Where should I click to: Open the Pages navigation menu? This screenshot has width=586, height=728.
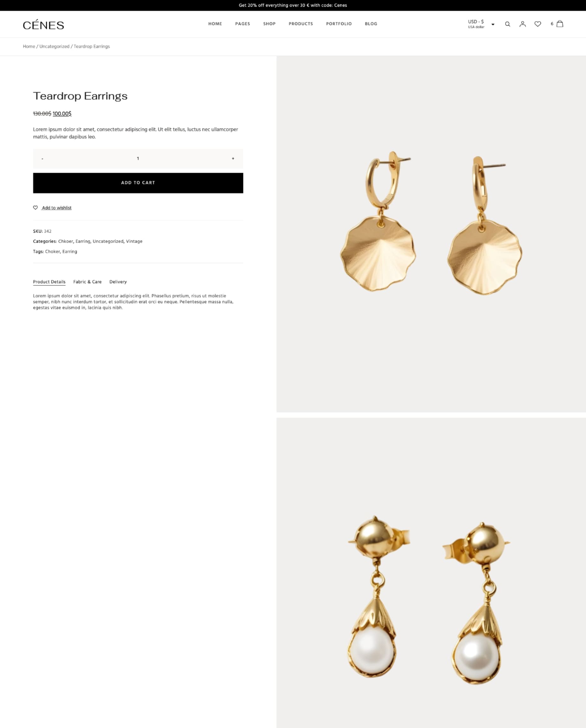coord(243,24)
